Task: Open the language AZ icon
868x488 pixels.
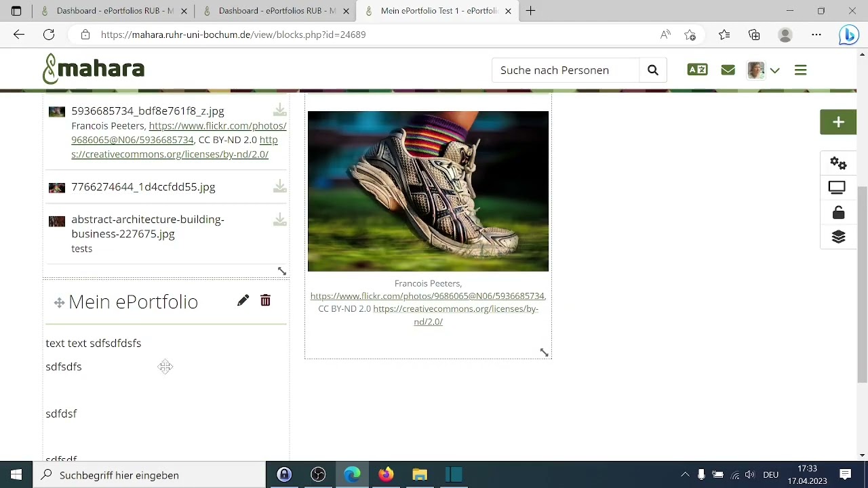Action: pos(697,70)
